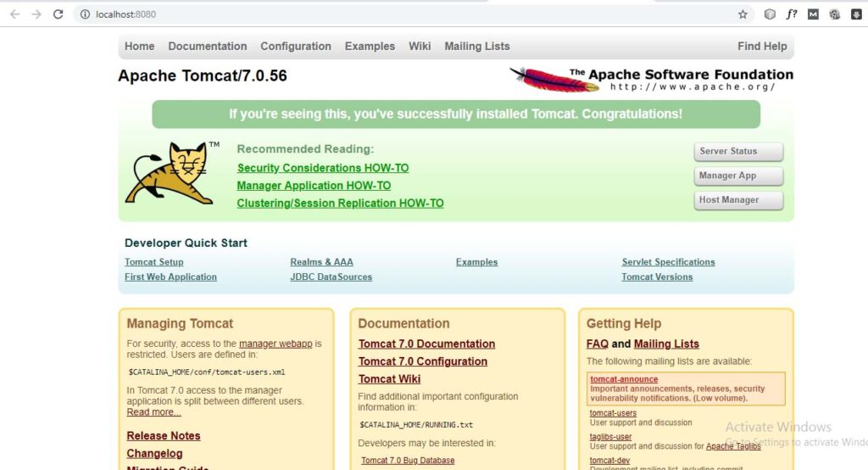Open the Documentation nav item

point(208,47)
